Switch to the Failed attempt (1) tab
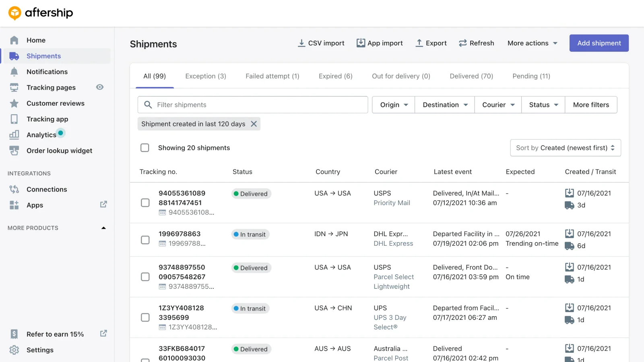Viewport: 644px width, 362px height. 272,76
